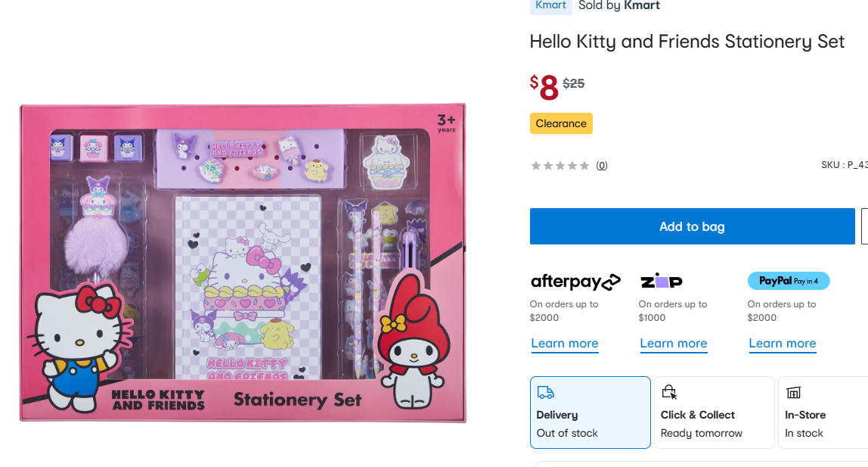This screenshot has width=868, height=467.
Task: Click the yellow Clearance tag
Action: point(561,123)
